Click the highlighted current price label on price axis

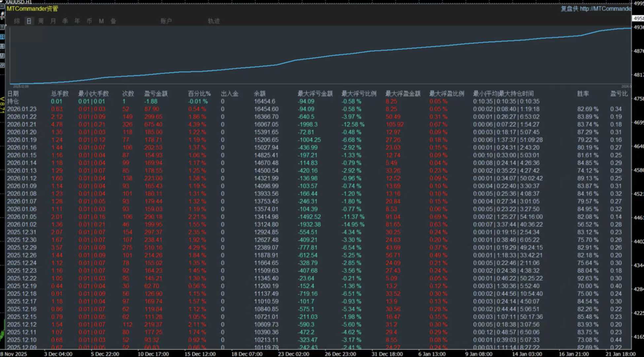pyautogui.click(x=639, y=19)
